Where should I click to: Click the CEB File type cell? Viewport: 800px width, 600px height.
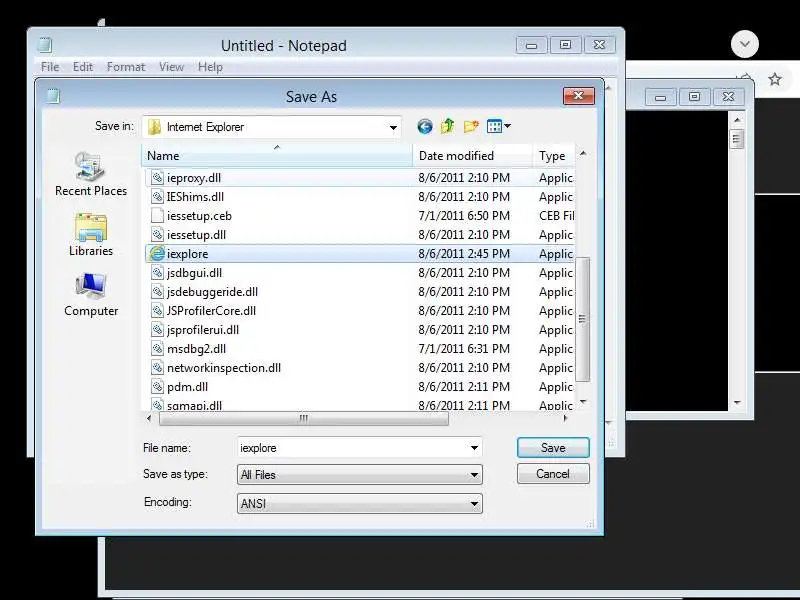(556, 215)
